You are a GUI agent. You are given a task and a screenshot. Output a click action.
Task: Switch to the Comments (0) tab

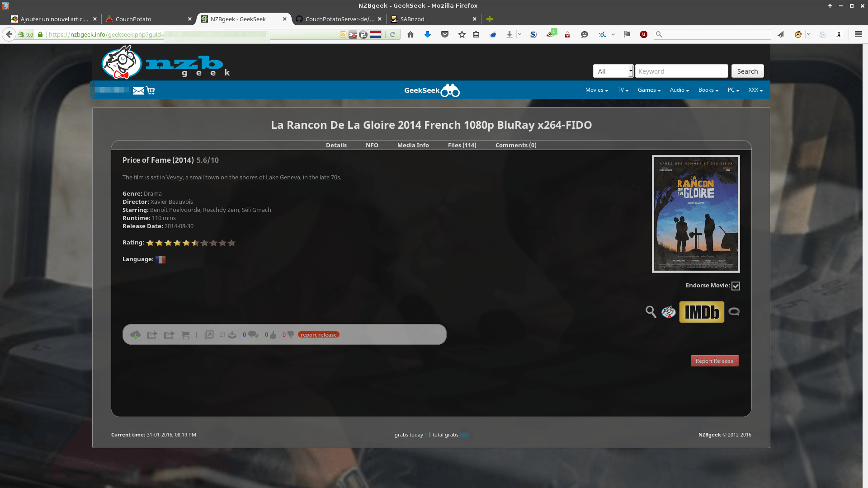[x=516, y=145]
